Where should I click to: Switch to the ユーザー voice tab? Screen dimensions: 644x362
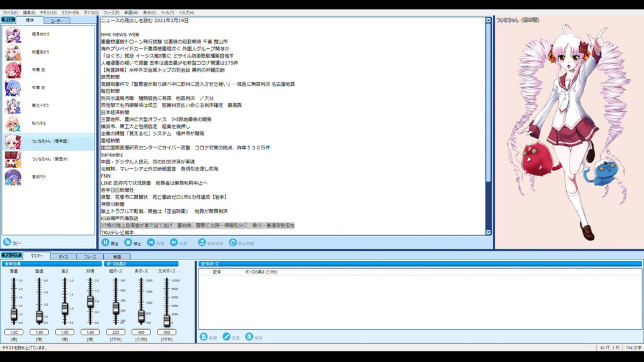56,21
